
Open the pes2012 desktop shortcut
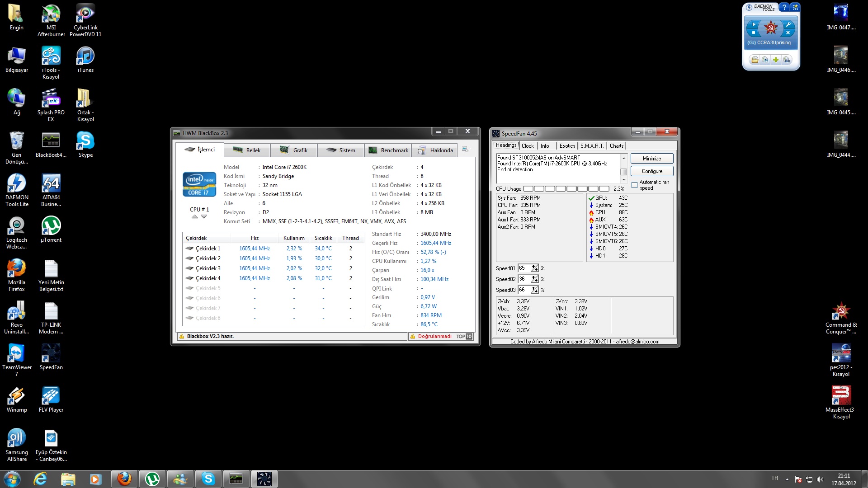841,360
